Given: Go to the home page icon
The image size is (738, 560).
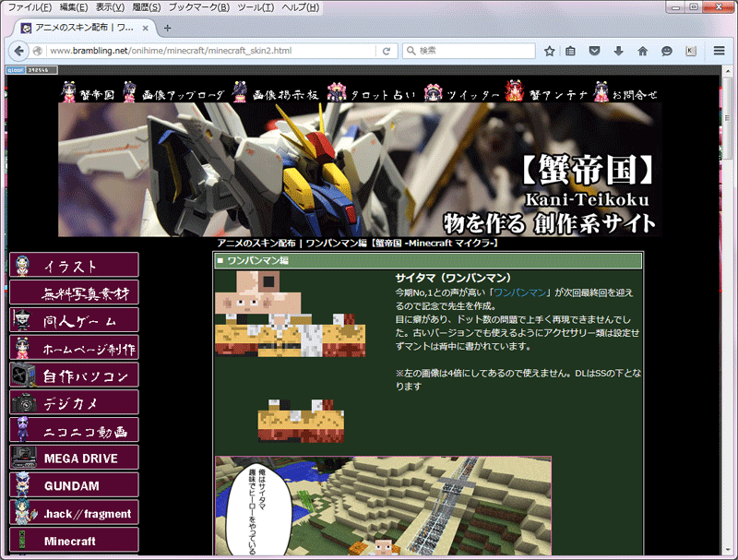Looking at the screenshot, I should [642, 51].
